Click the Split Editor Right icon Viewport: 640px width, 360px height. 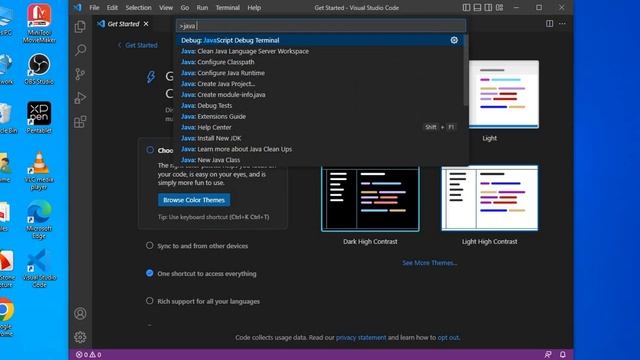549,24
